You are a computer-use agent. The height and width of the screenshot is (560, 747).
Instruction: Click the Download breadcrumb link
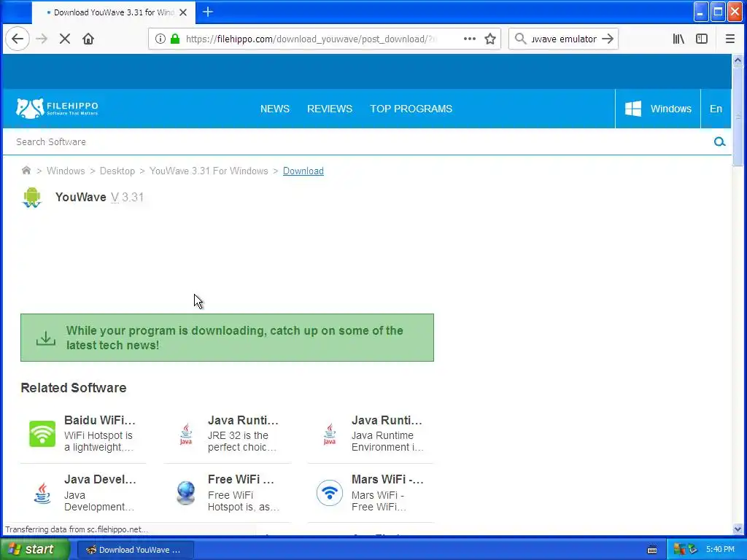[303, 171]
